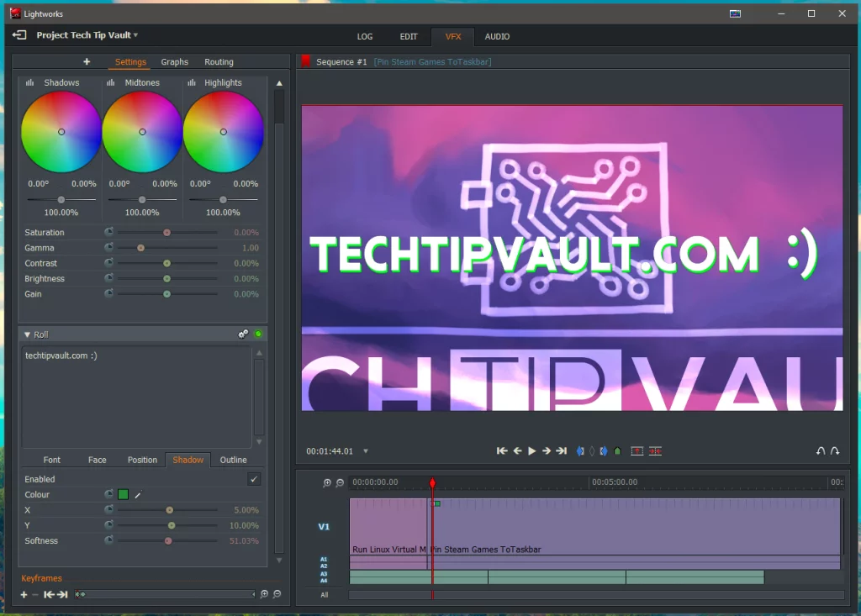Toggle keyframing for shadow Y
Viewport: 861px width, 616px height.
click(x=108, y=525)
